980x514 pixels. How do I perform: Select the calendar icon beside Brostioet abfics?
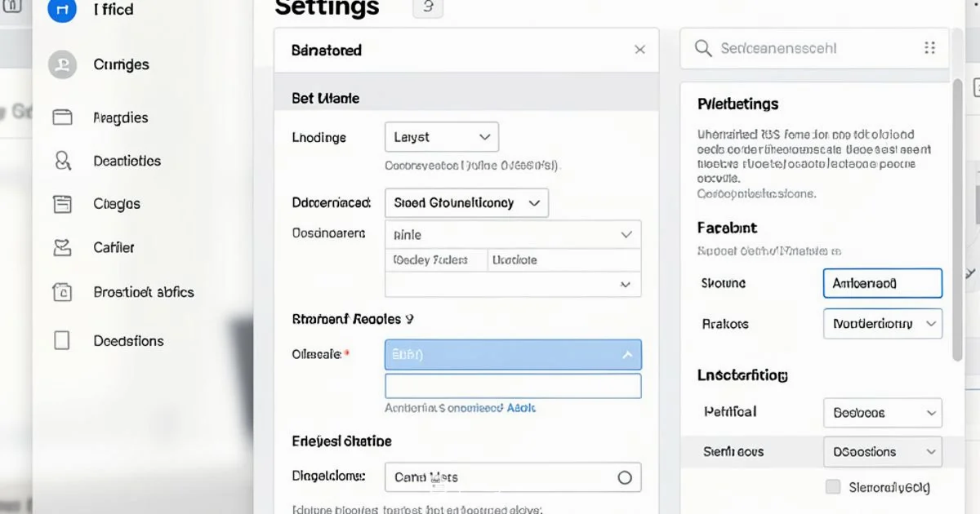(x=62, y=292)
